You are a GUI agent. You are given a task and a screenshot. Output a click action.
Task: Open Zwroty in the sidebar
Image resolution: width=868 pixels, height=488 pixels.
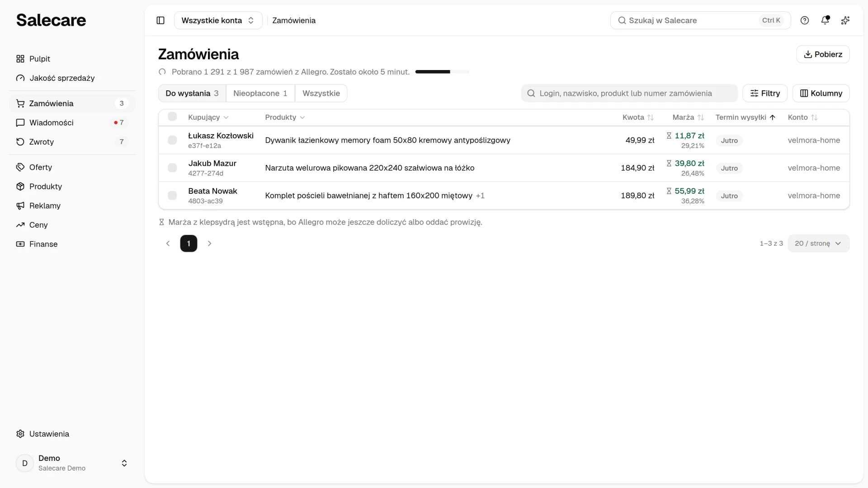(x=72, y=142)
